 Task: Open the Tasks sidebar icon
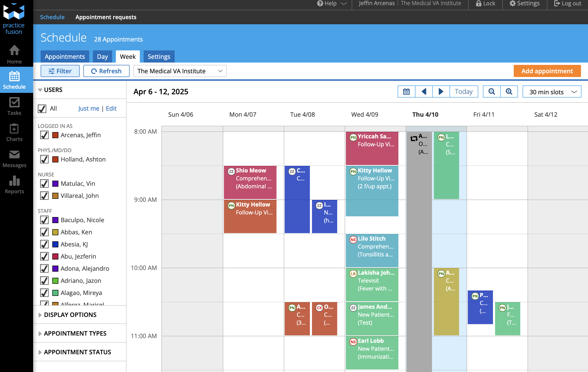tap(14, 106)
